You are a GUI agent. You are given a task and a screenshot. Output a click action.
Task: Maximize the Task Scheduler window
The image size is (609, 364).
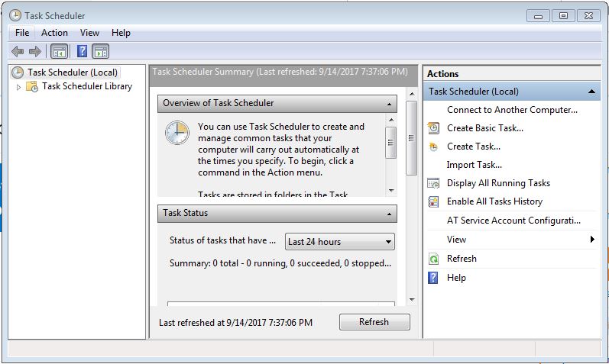coord(563,16)
